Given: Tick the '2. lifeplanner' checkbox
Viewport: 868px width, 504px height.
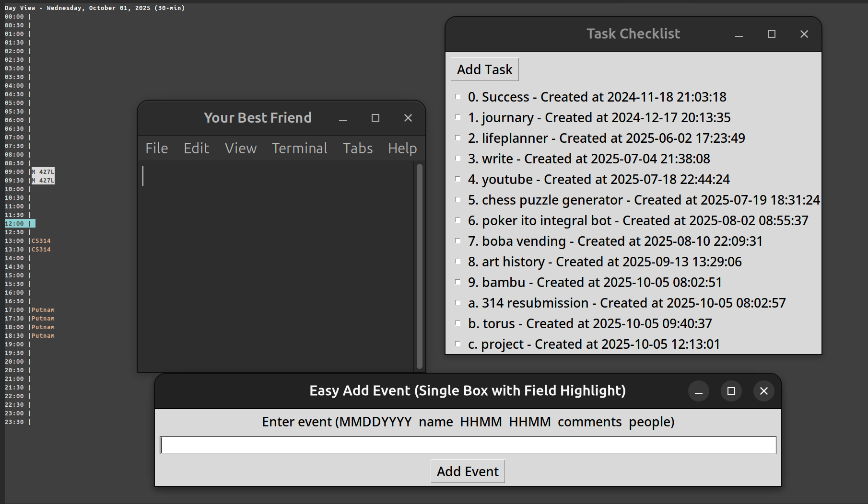Looking at the screenshot, I should pos(458,138).
